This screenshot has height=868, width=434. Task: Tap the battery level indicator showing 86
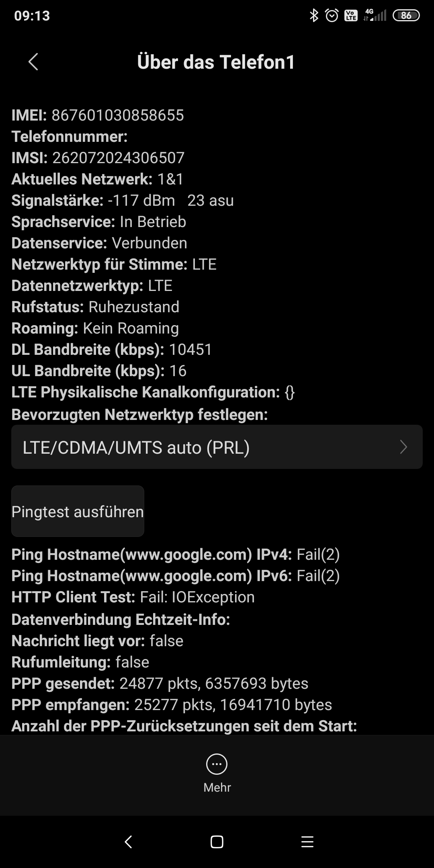pos(406,15)
